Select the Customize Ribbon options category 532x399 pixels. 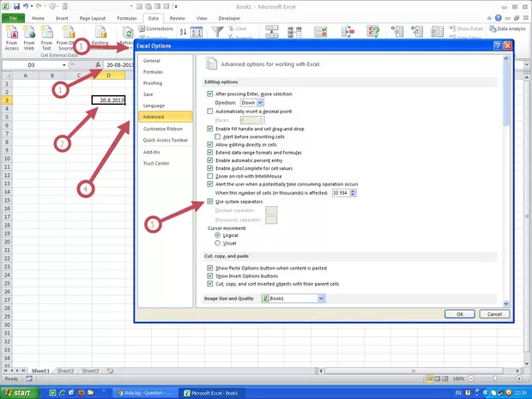click(x=166, y=129)
